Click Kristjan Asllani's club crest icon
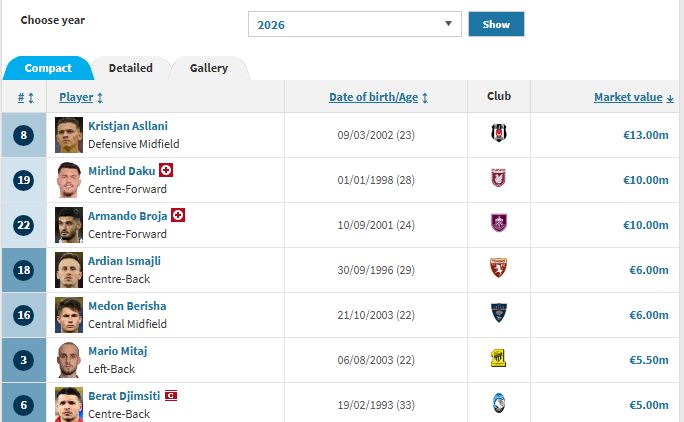Screen dimensions: 684x422 pos(499,133)
